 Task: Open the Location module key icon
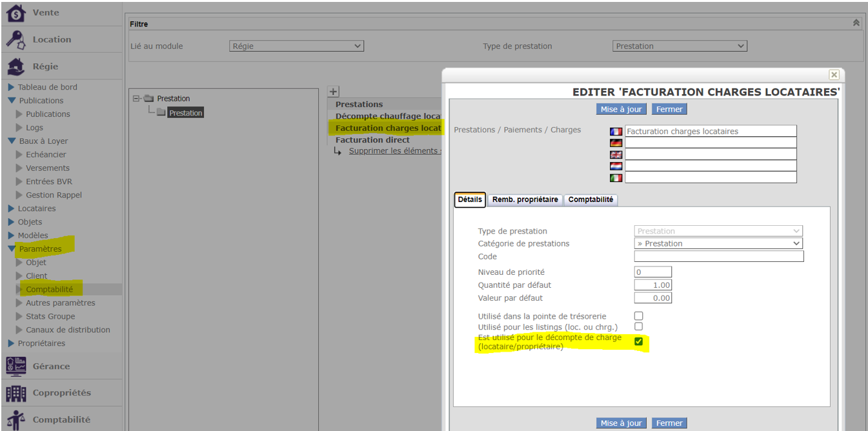16,40
